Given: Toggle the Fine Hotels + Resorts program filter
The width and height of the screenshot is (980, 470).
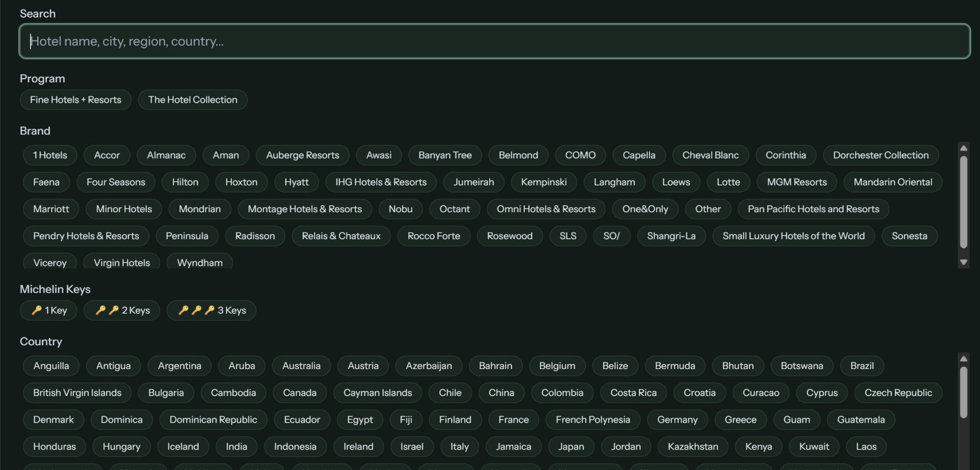Looking at the screenshot, I should coord(76,100).
